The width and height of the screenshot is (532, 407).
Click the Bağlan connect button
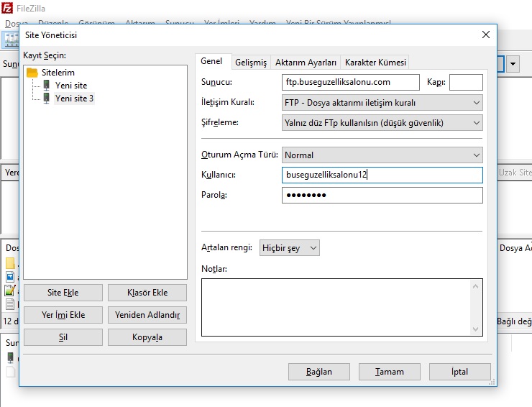click(x=319, y=372)
